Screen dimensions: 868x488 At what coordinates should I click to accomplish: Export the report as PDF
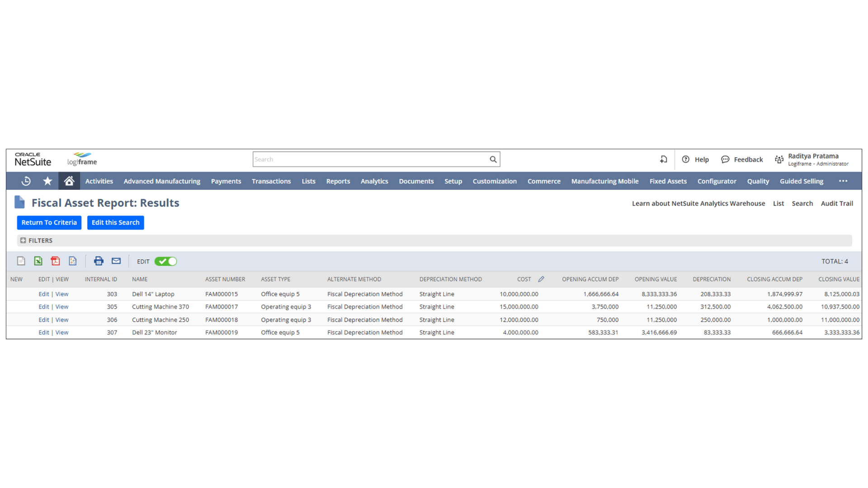click(x=55, y=261)
